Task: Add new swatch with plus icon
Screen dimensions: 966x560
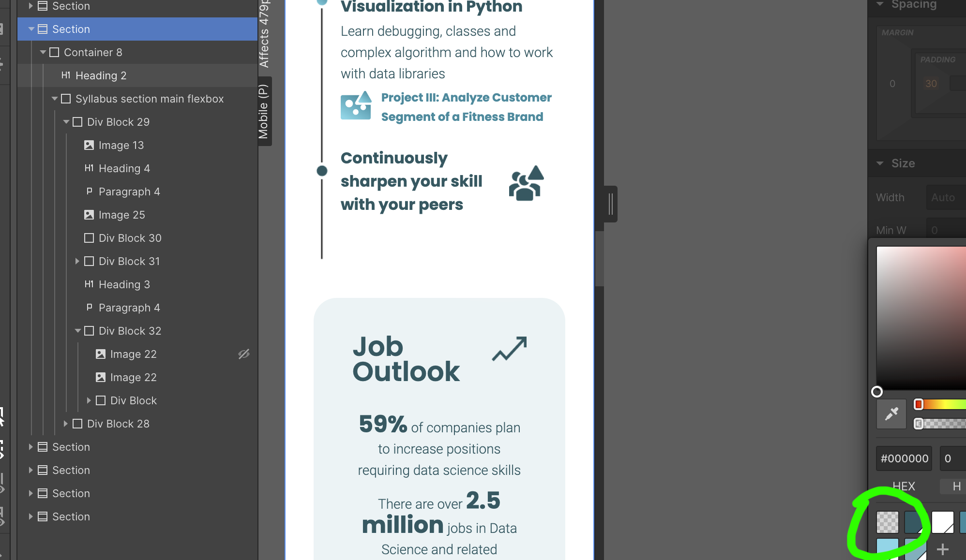Action: coord(942,549)
